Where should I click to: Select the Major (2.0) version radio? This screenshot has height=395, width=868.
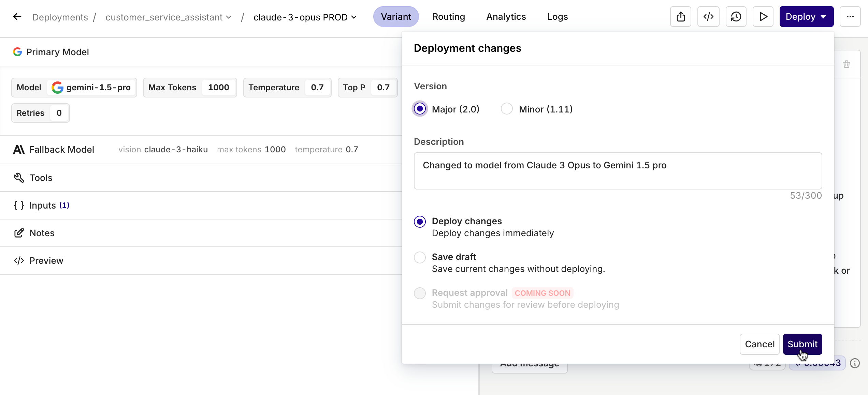(420, 109)
